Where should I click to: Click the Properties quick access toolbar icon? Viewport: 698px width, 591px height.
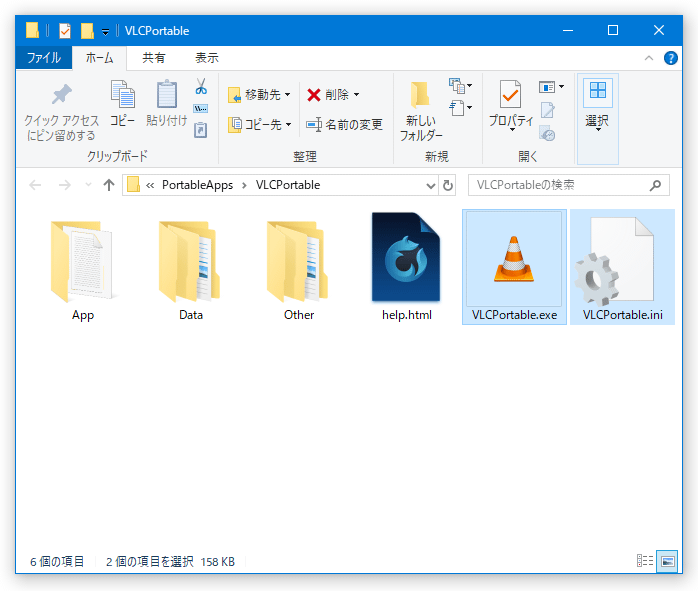(65, 31)
